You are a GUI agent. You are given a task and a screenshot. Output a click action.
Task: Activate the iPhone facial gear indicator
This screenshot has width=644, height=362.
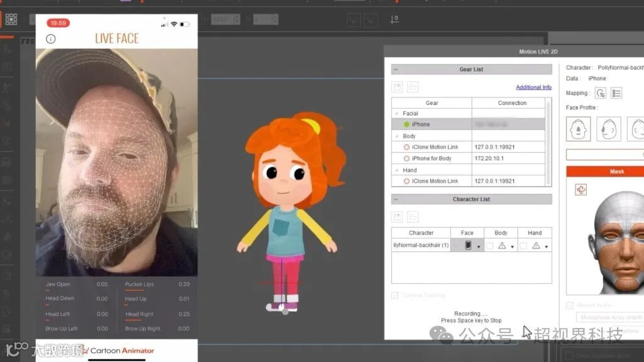[407, 124]
